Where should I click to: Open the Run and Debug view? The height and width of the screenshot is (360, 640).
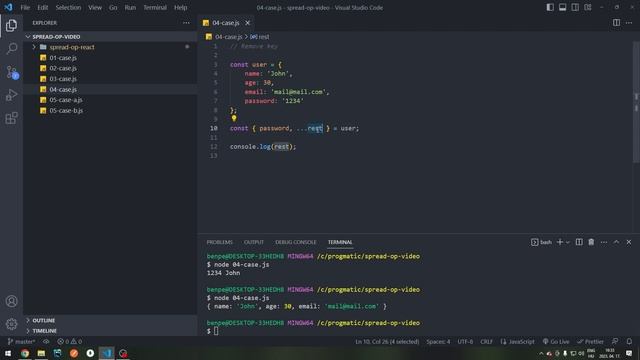pos(11,95)
